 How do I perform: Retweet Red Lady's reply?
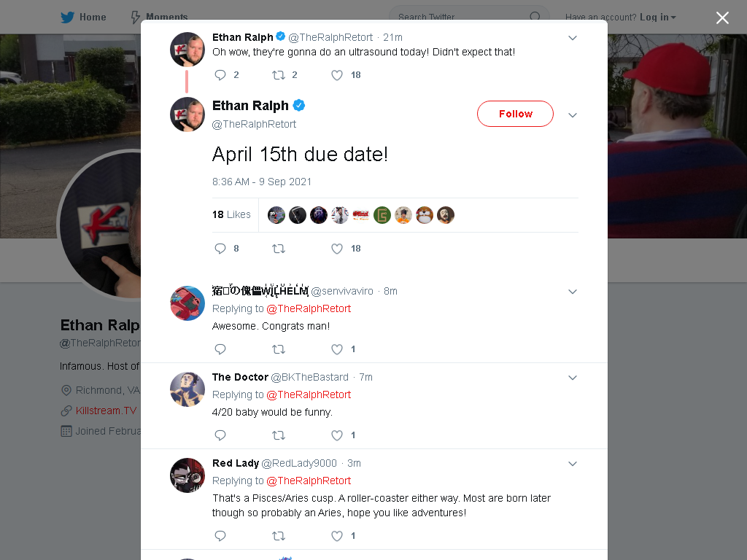coord(278,536)
